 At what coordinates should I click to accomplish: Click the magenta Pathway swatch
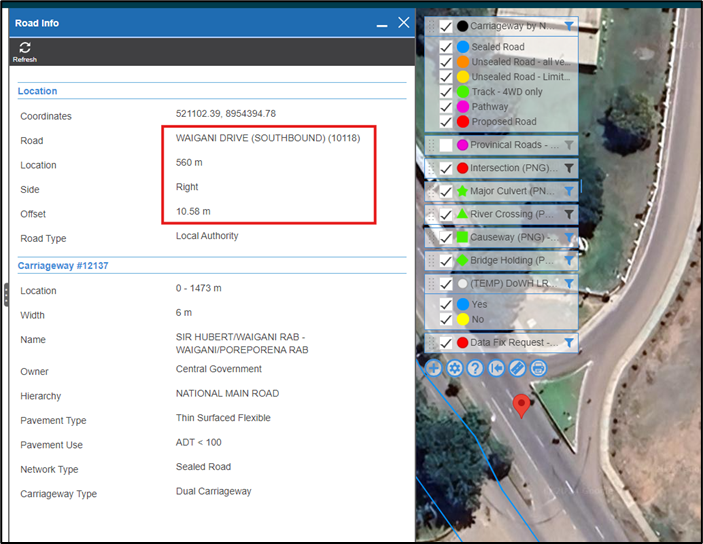point(463,107)
